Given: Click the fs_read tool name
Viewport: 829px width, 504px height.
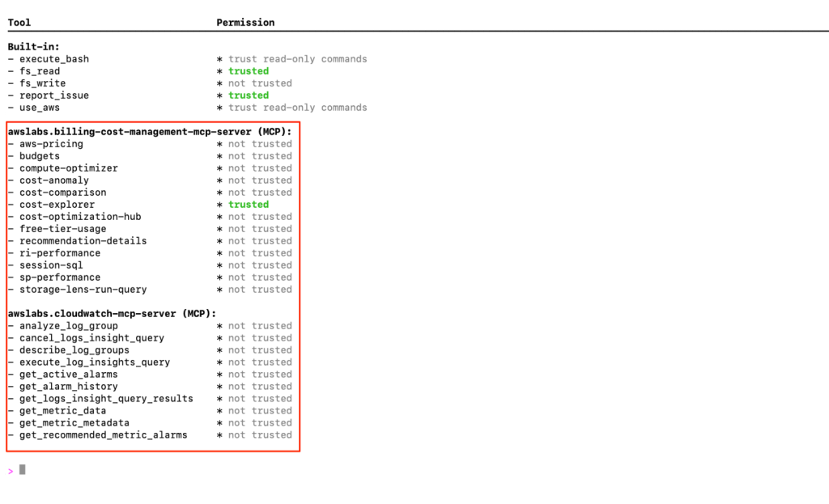Looking at the screenshot, I should coord(40,71).
